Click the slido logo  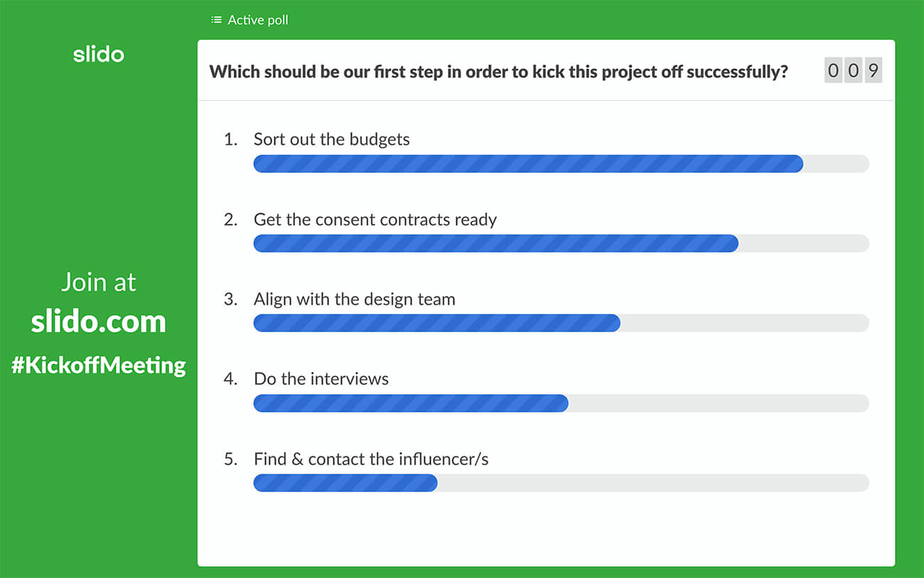coord(99,54)
